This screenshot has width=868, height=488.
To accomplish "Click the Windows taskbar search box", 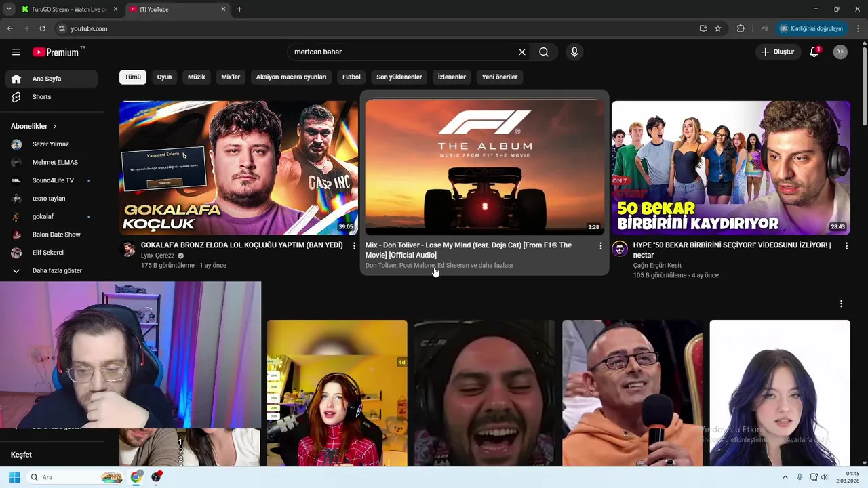I will tap(76, 477).
